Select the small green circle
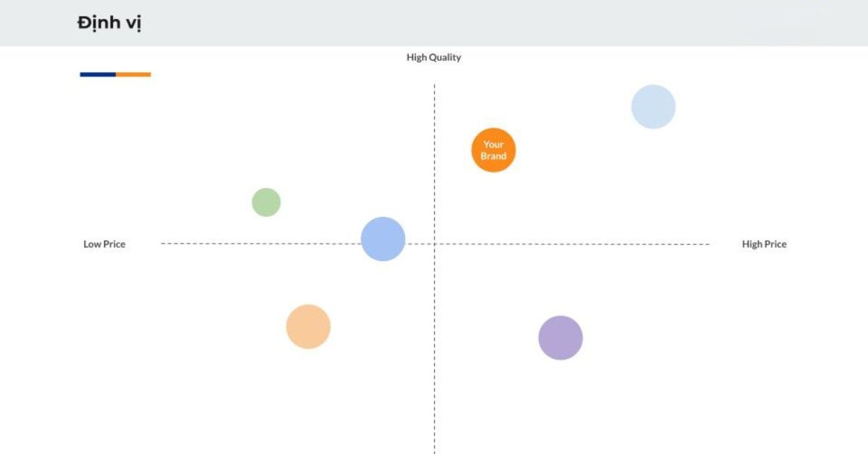 [x=266, y=202]
